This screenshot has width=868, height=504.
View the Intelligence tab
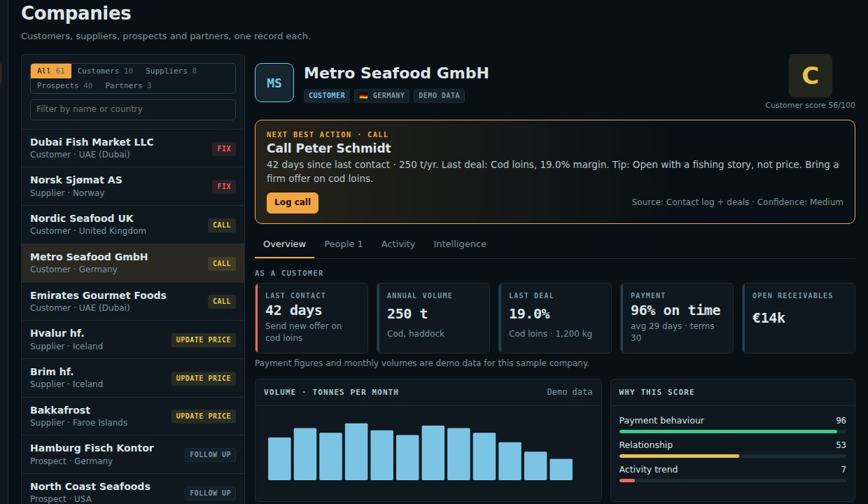460,244
